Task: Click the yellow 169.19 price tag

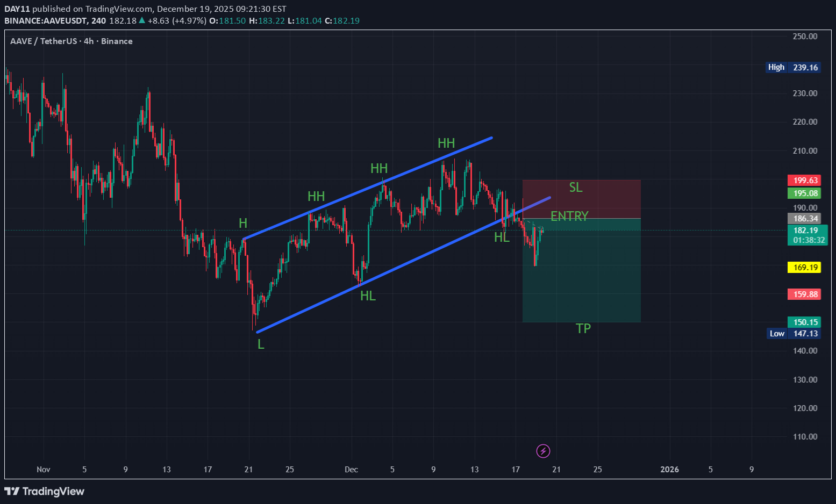Action: click(804, 267)
